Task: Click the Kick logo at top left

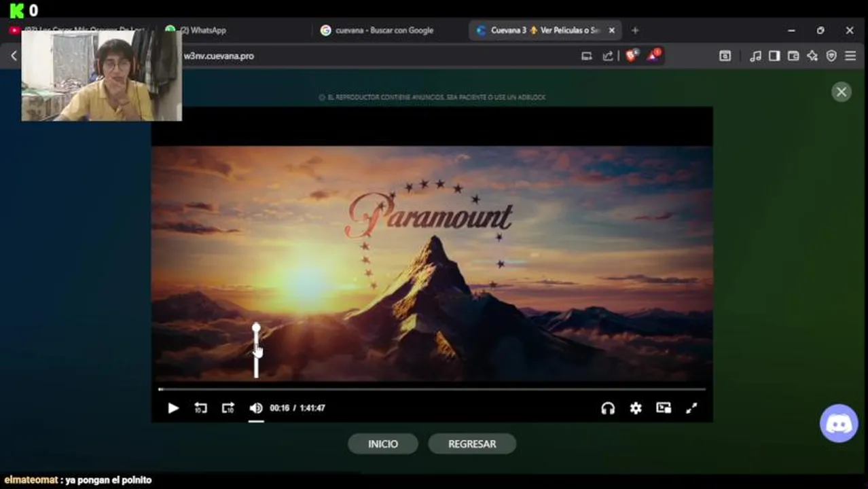Action: (x=17, y=10)
